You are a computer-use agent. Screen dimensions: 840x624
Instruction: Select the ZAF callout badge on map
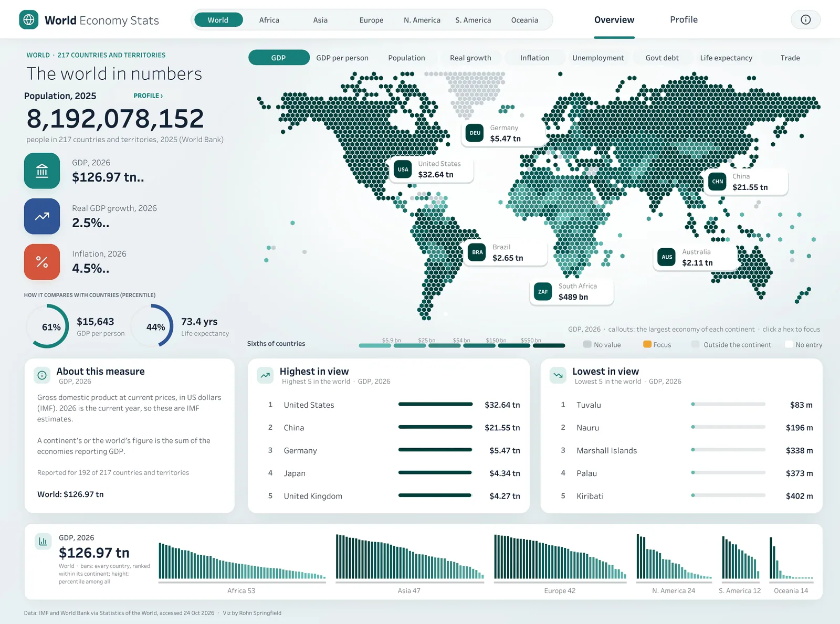coord(543,291)
